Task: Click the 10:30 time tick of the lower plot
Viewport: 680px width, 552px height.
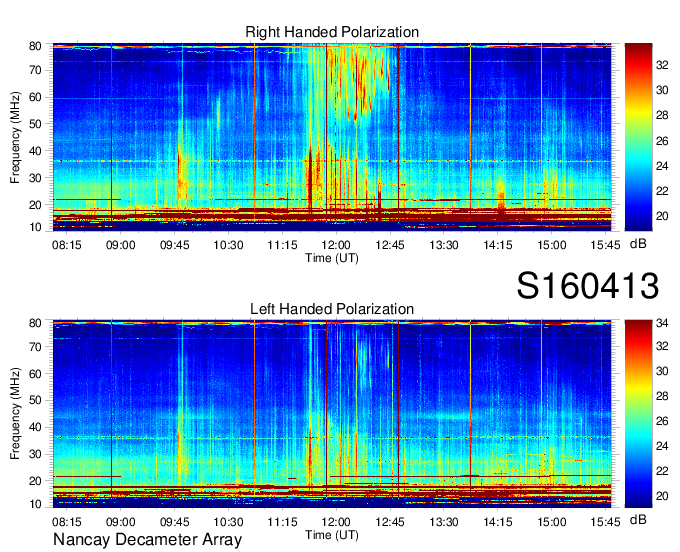Action: pyautogui.click(x=228, y=522)
